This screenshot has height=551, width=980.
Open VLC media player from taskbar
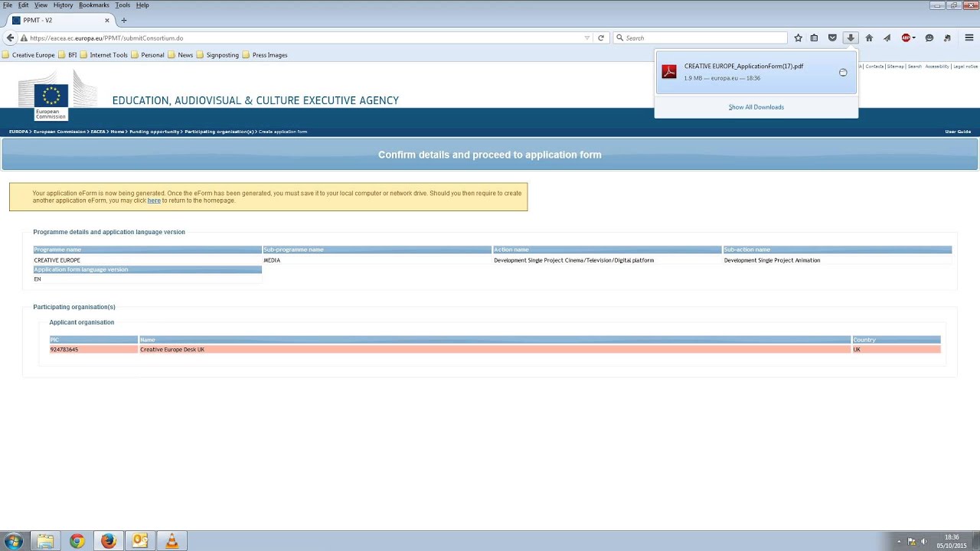[171, 541]
